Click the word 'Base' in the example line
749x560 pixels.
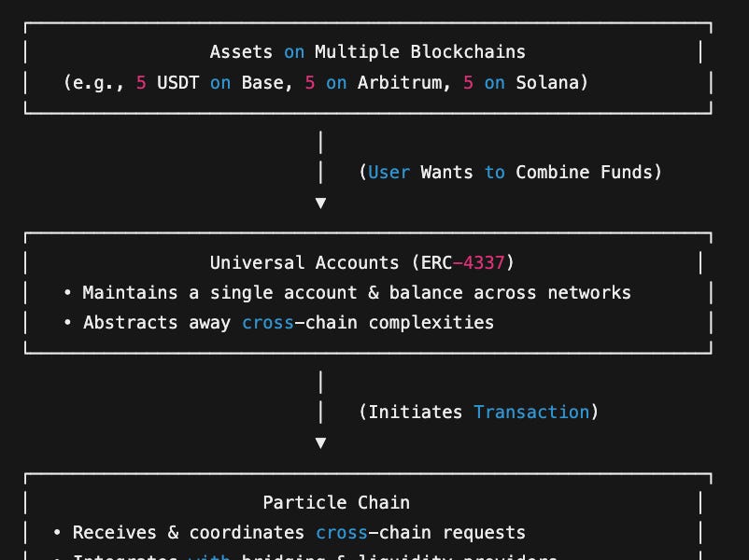pyautogui.click(x=262, y=82)
